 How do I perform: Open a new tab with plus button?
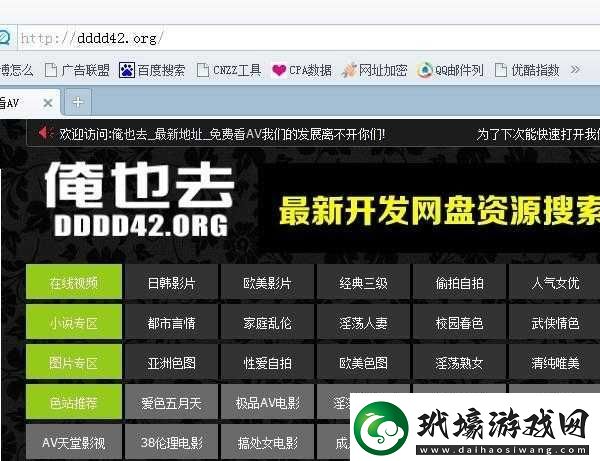78,102
